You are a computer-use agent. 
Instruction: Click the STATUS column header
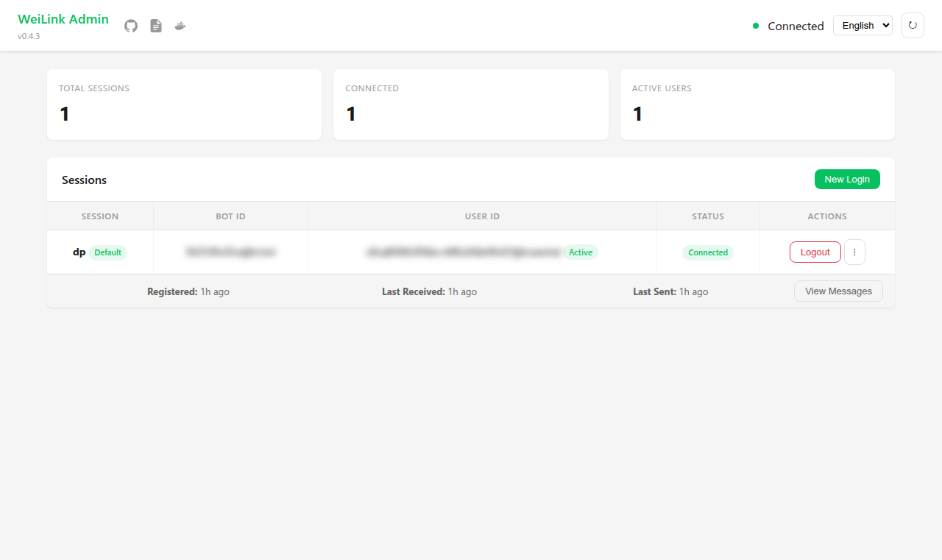(x=708, y=216)
